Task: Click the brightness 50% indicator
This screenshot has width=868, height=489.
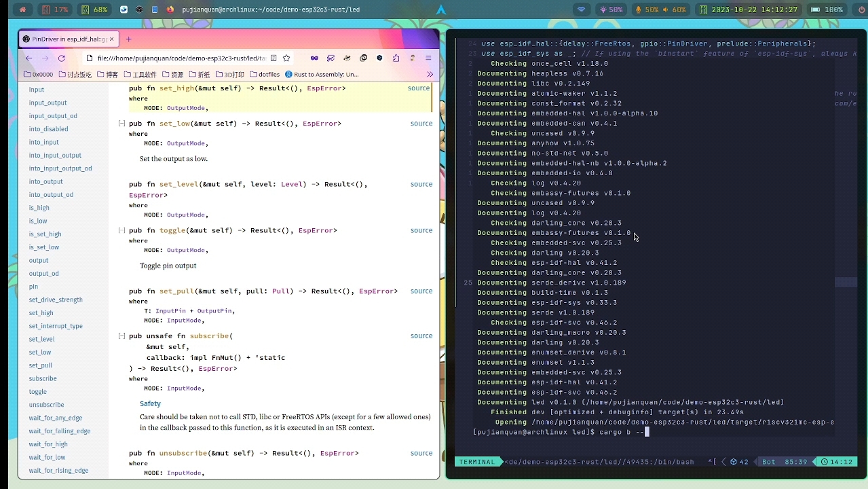Action: pyautogui.click(x=611, y=10)
